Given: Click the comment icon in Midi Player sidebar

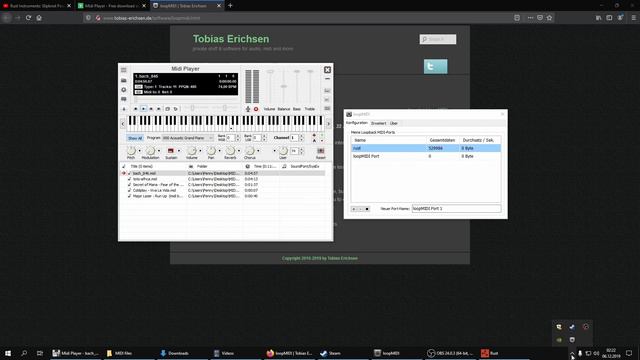Looking at the screenshot, I should 124,99.
